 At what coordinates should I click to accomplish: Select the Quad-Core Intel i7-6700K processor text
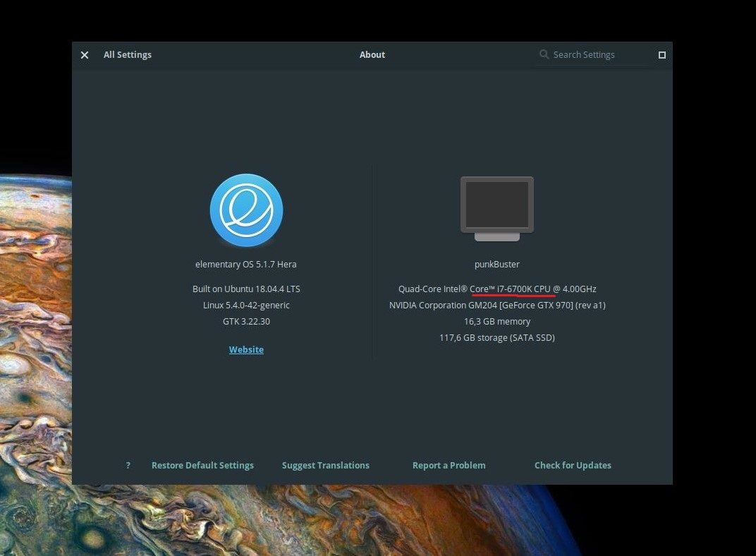click(x=497, y=289)
